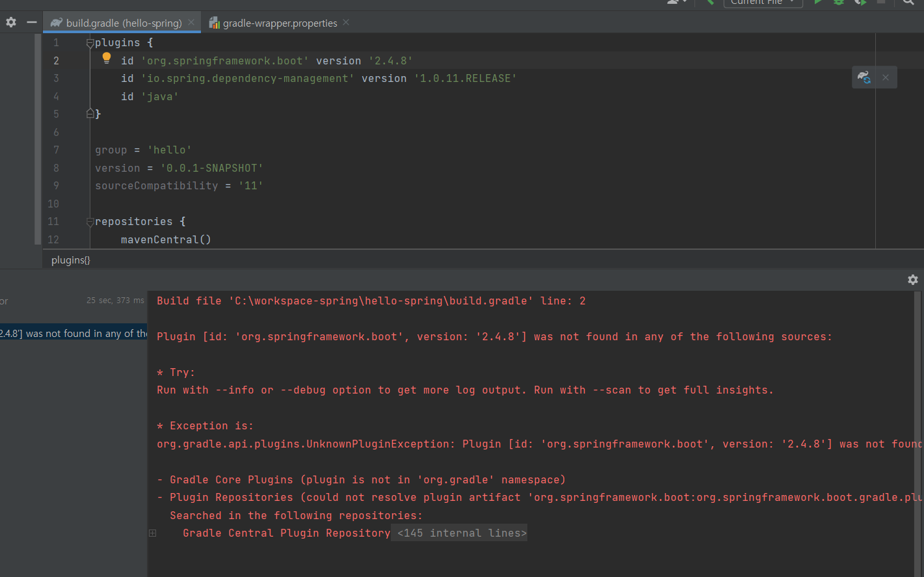Screen dimensions: 924x577
Task: Open the 'Current File' run configuration dropdown
Action: pos(763,2)
